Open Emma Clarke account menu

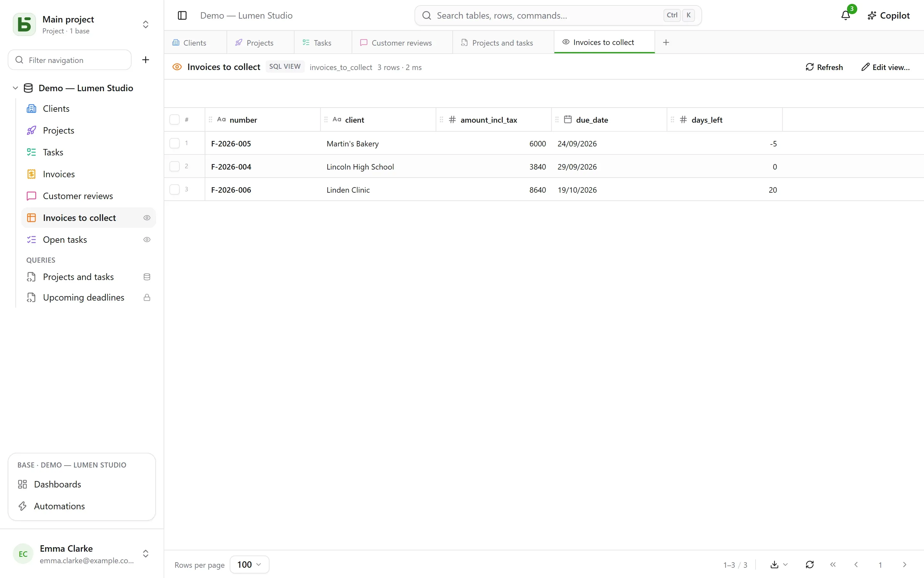pos(82,554)
